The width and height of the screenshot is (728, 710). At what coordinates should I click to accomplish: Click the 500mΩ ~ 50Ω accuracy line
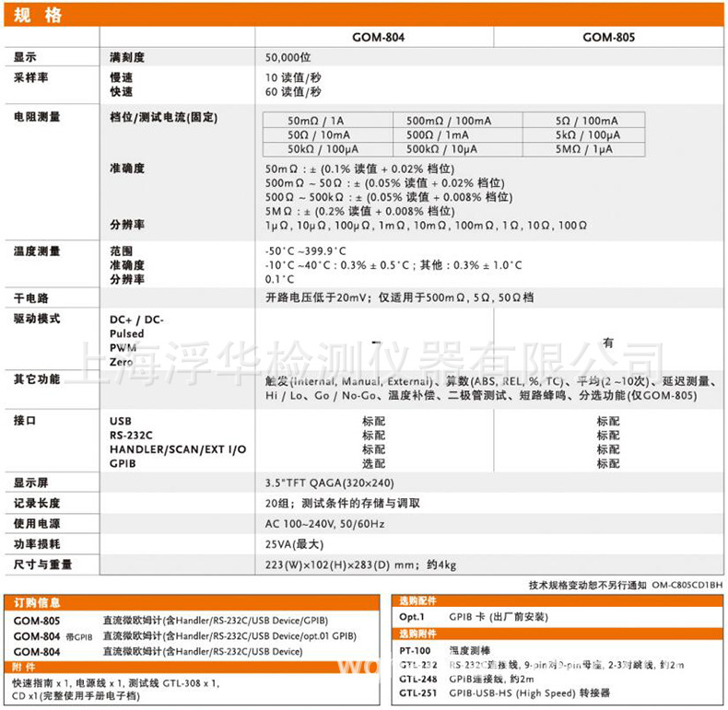(385, 183)
